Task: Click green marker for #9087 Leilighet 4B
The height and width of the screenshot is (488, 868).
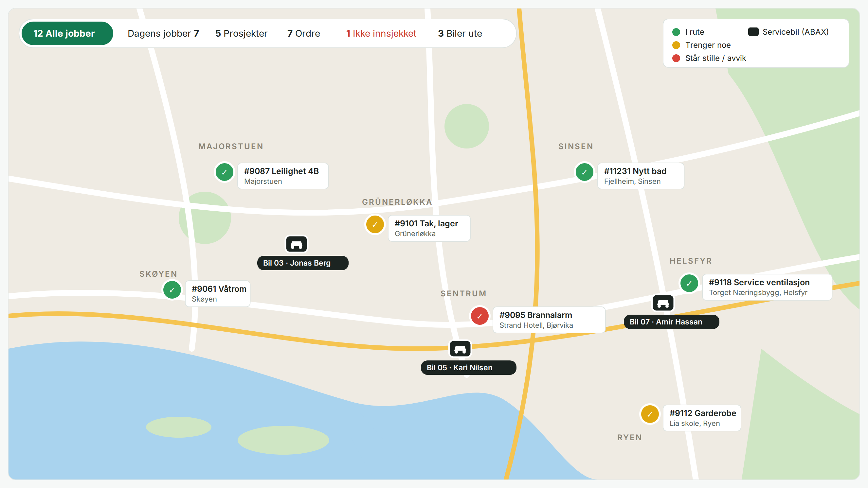Action: (225, 172)
